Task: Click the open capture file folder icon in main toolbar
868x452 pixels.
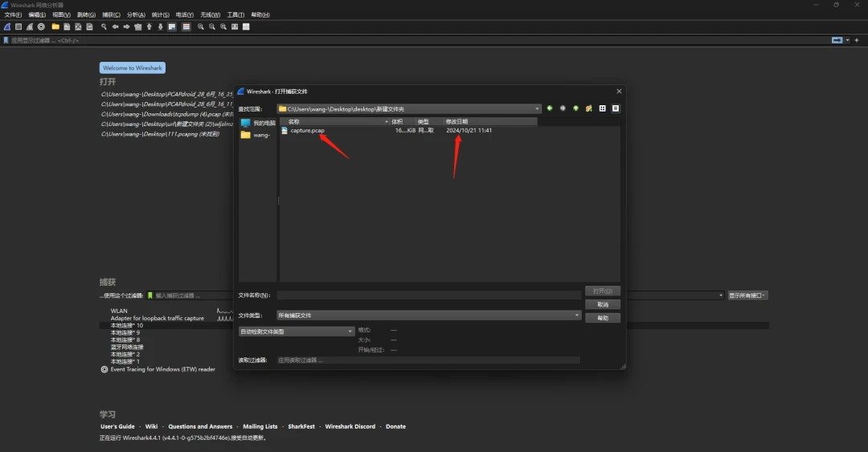Action: point(55,26)
